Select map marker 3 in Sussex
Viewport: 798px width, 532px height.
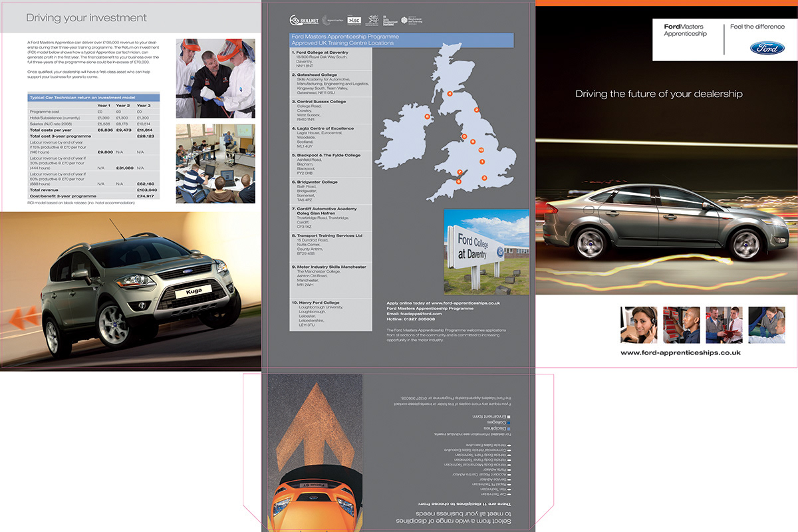(484, 178)
